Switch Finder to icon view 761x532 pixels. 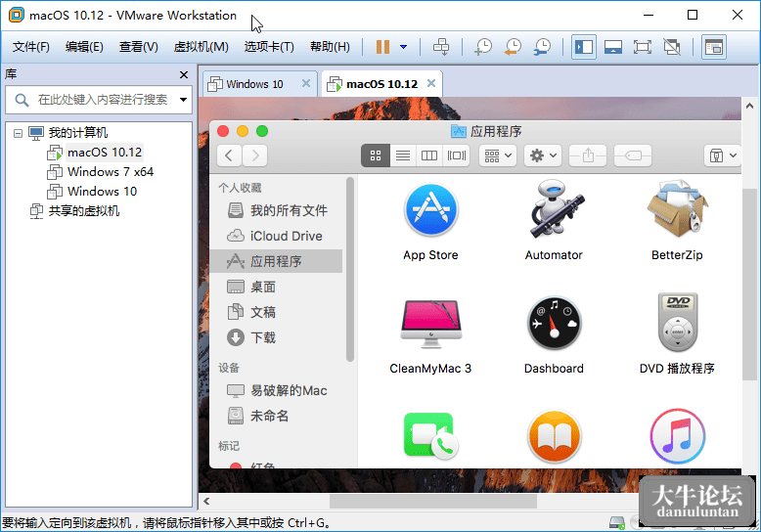point(376,155)
